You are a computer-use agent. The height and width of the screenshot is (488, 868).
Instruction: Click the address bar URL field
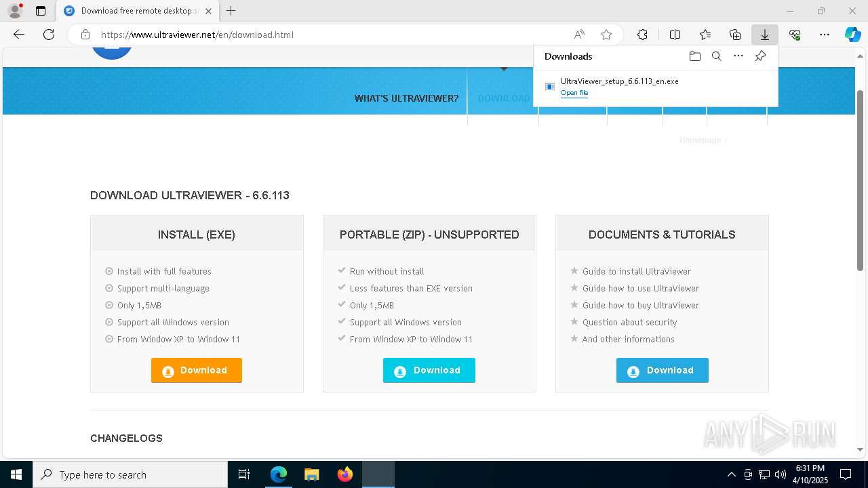(x=332, y=35)
